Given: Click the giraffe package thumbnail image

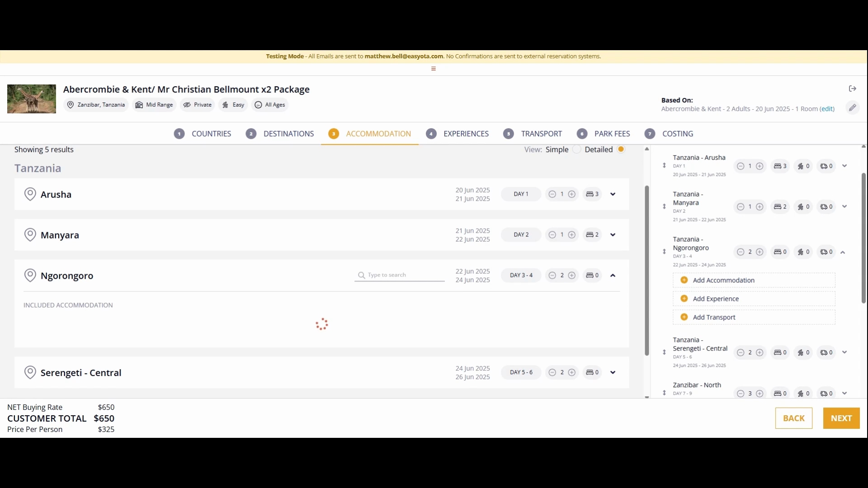Looking at the screenshot, I should [32, 99].
